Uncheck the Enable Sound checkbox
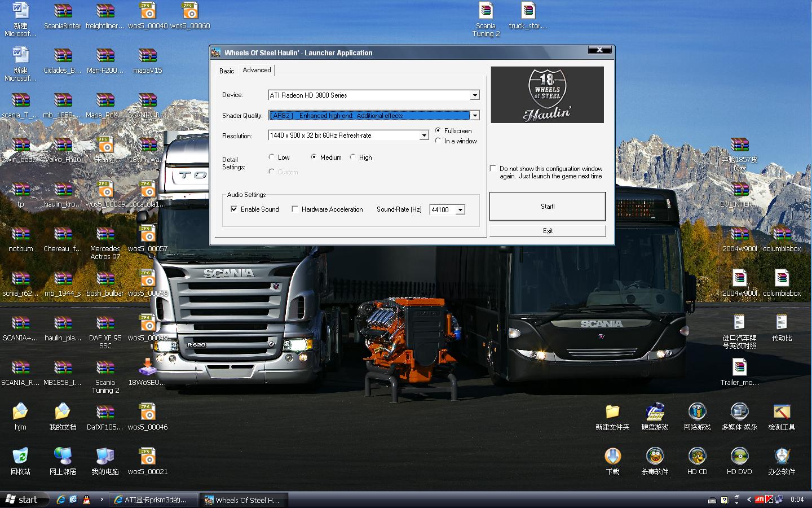Viewport: 812px width, 508px height. point(234,209)
